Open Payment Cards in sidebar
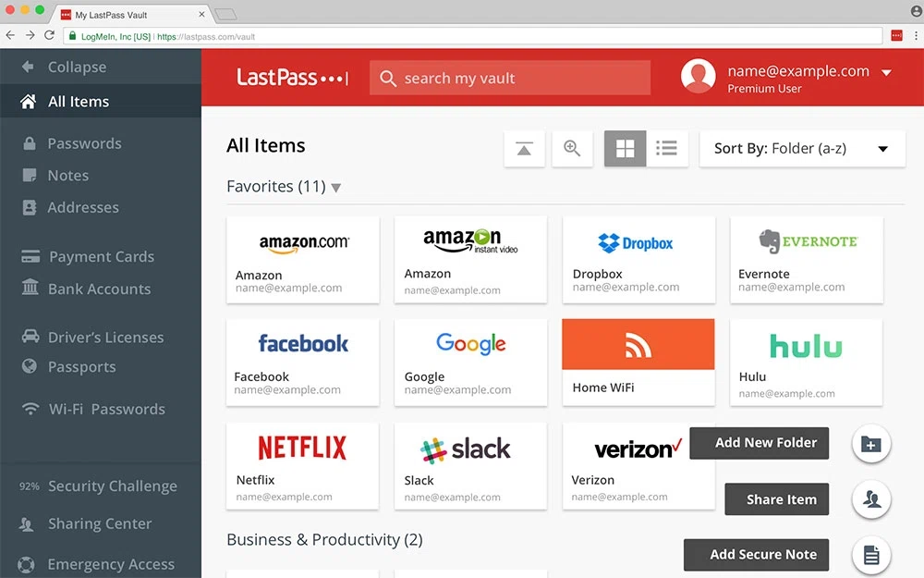 point(102,256)
